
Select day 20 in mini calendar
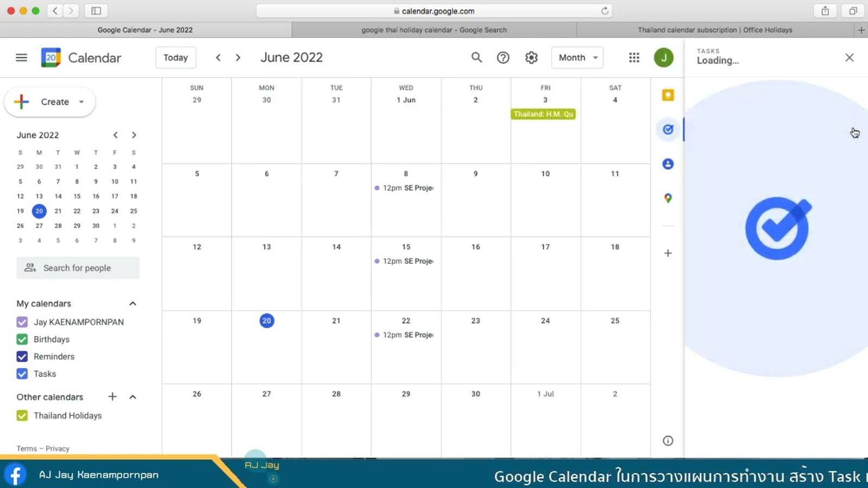tap(39, 211)
